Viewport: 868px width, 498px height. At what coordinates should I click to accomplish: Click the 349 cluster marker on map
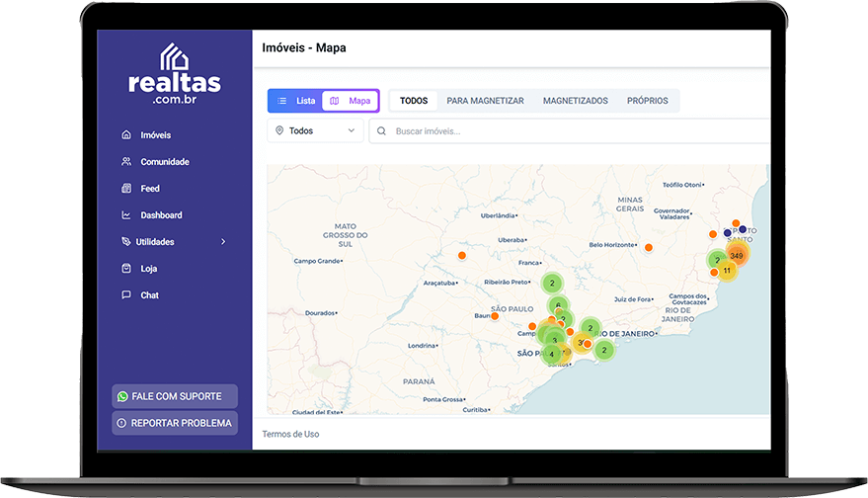[x=737, y=255]
